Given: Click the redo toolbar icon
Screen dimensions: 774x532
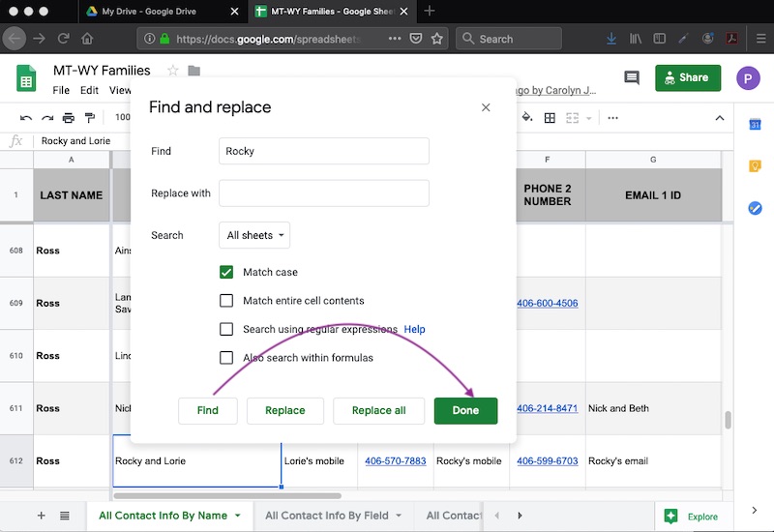Looking at the screenshot, I should (x=47, y=118).
